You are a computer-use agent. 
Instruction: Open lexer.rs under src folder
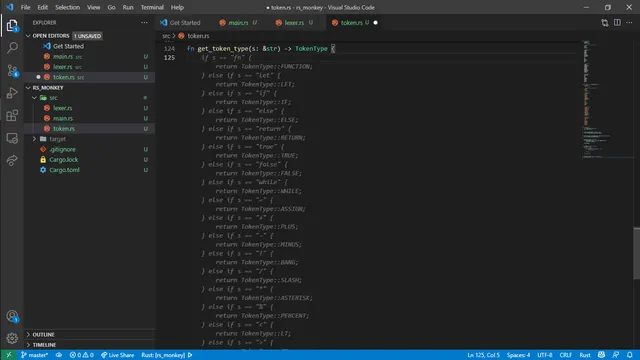[89, 108]
